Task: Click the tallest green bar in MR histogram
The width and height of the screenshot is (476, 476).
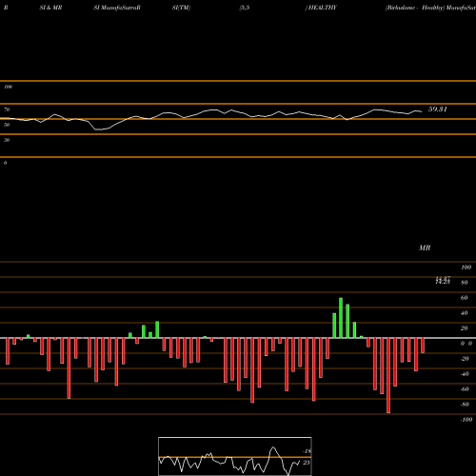Action: tap(341, 318)
